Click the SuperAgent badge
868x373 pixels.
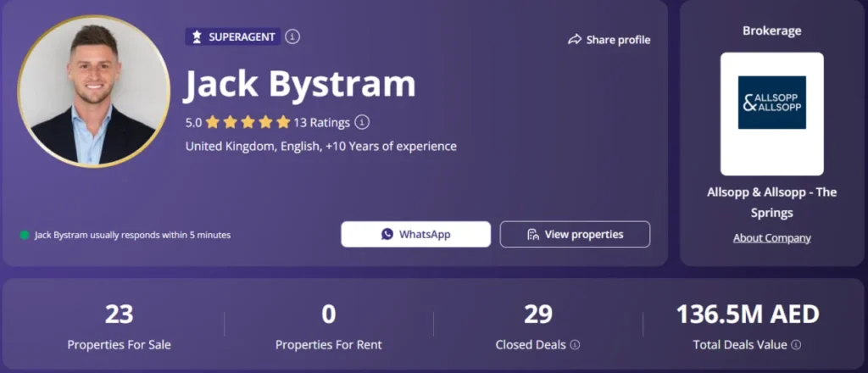[233, 36]
